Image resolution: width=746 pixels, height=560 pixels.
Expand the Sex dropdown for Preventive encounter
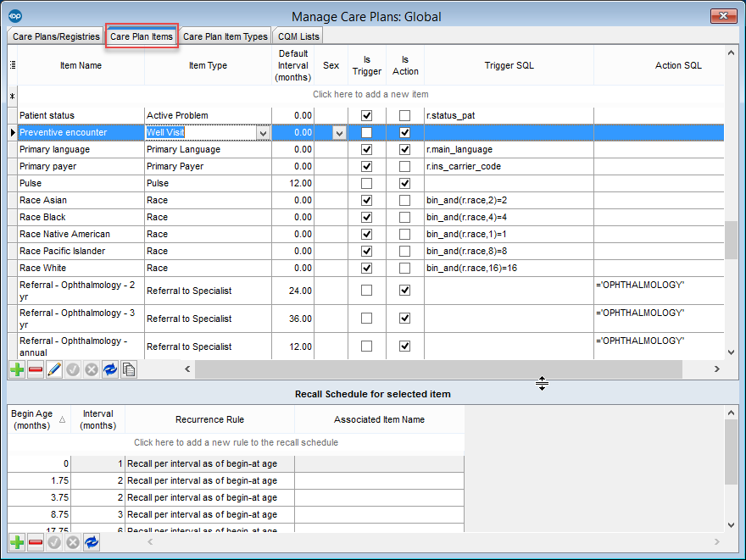tap(339, 133)
